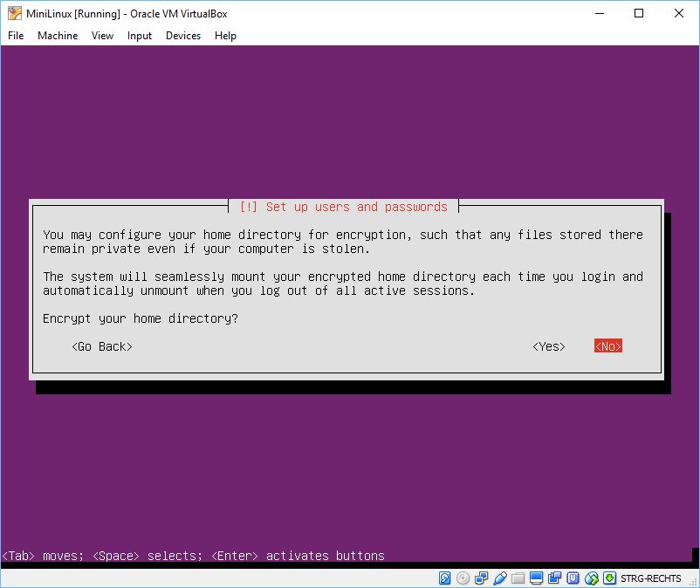Open the shared folders status icon
The image size is (700, 588).
pos(518,578)
